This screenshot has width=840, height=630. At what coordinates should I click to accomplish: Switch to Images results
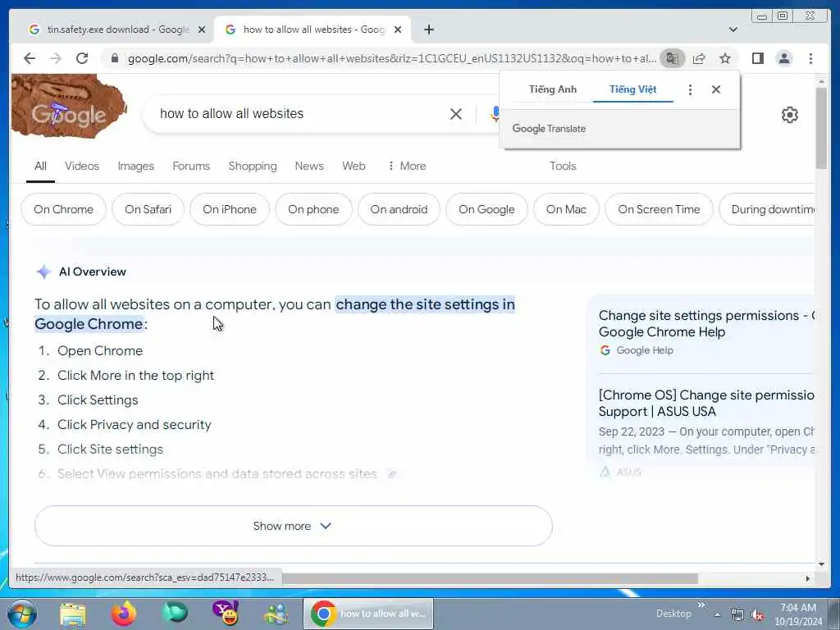[135, 166]
